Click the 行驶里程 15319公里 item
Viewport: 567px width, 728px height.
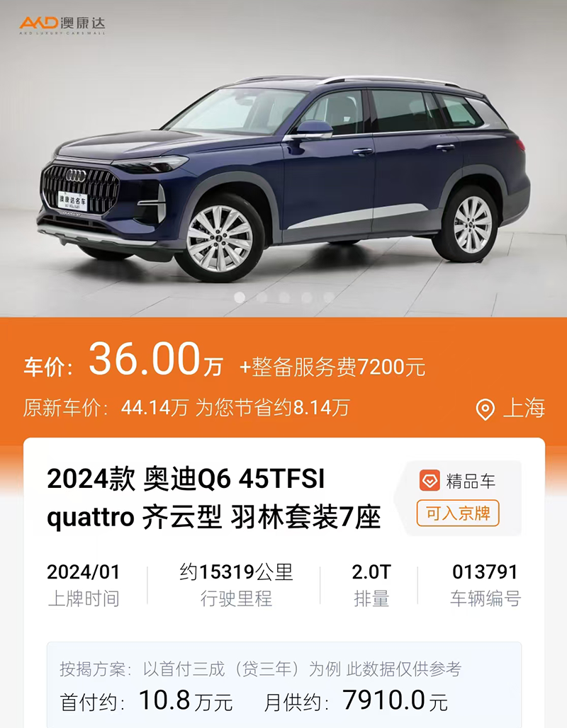click(x=236, y=585)
